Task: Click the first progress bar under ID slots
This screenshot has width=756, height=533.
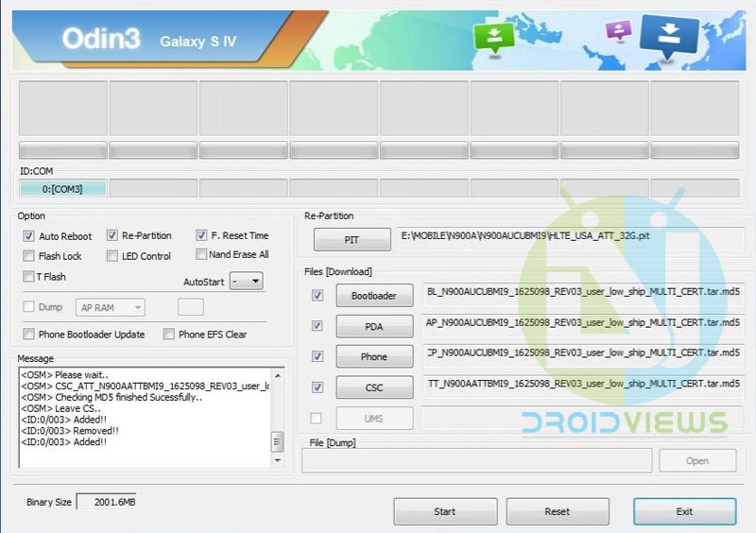Action: pyautogui.click(x=62, y=150)
